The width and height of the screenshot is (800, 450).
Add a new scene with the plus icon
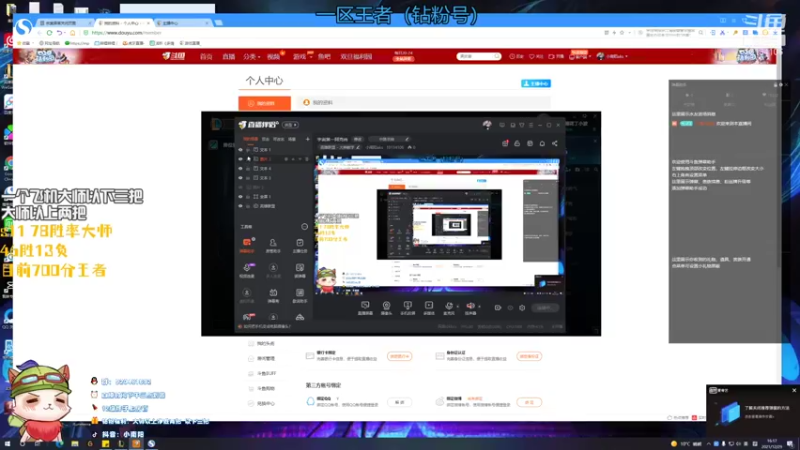point(307,139)
